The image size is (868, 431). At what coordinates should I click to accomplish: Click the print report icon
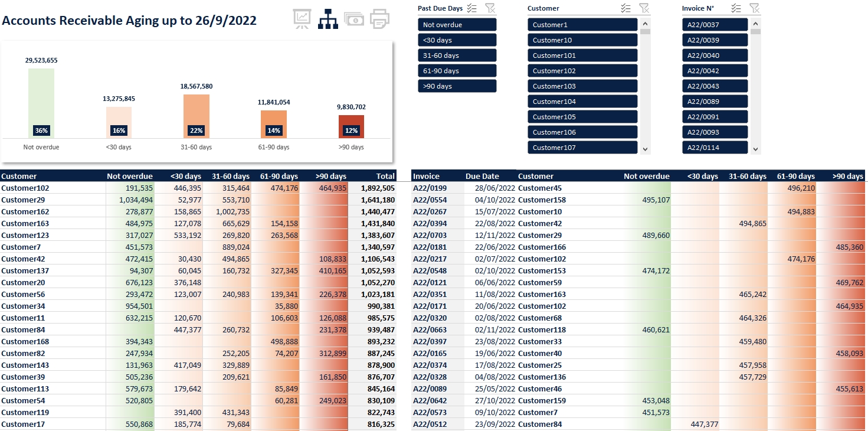[x=379, y=18]
